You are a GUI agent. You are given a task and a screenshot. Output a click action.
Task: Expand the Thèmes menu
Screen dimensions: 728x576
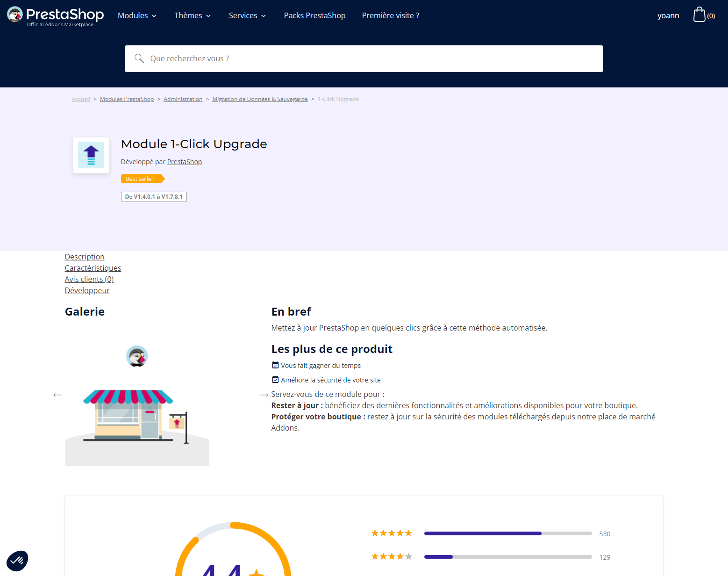[193, 15]
